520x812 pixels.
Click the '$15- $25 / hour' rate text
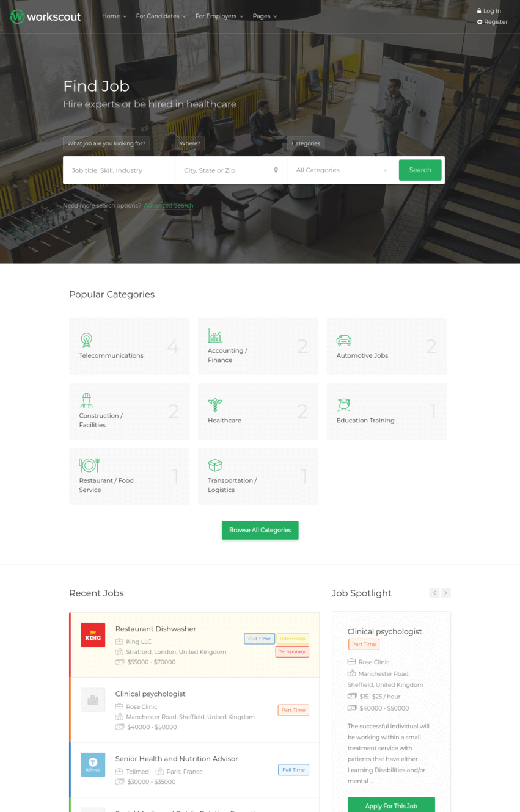coord(380,697)
